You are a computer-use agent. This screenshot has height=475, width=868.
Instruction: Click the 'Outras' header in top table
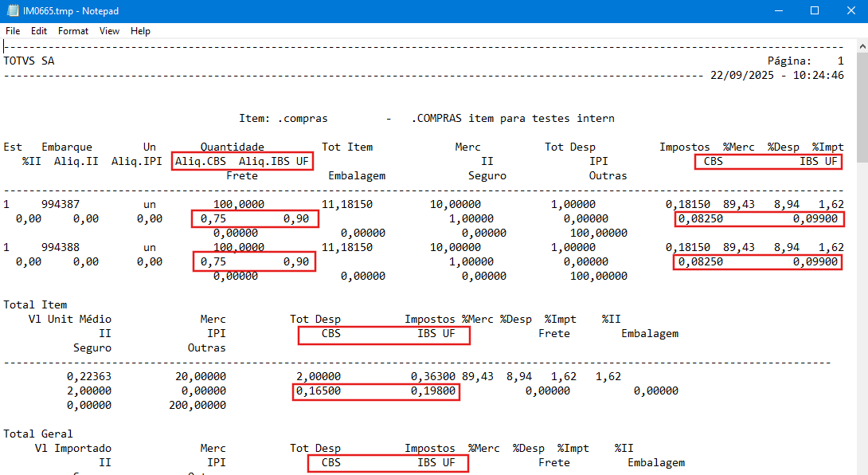(608, 175)
